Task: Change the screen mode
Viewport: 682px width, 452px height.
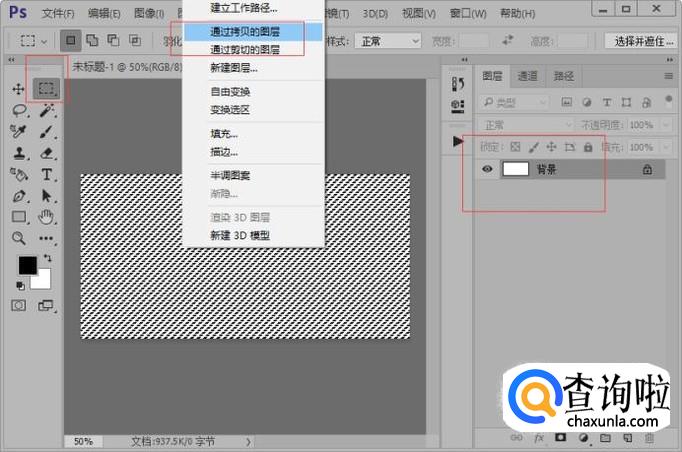Action: 45,306
